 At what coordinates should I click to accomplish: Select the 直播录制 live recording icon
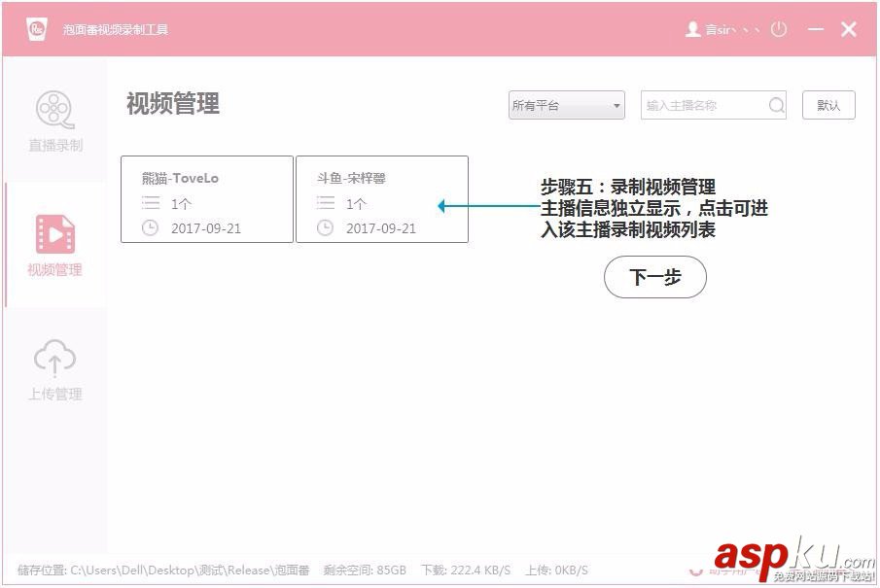click(55, 109)
